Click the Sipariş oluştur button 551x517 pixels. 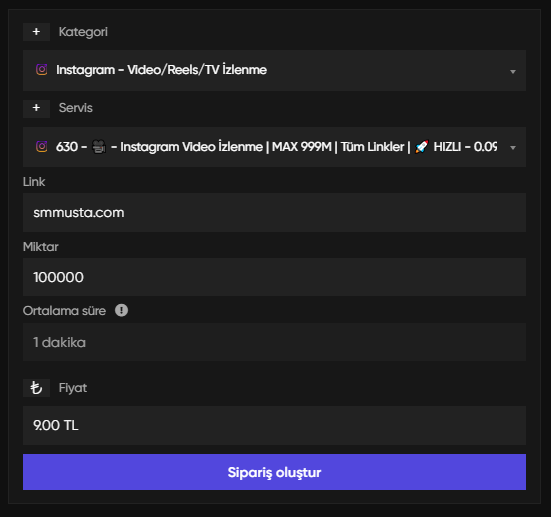[x=274, y=472]
